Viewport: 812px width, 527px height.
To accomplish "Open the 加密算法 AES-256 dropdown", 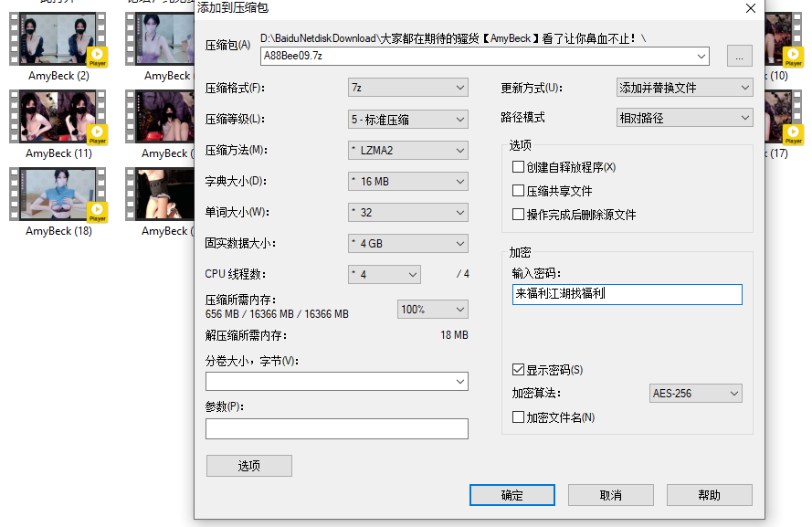I will (x=695, y=394).
